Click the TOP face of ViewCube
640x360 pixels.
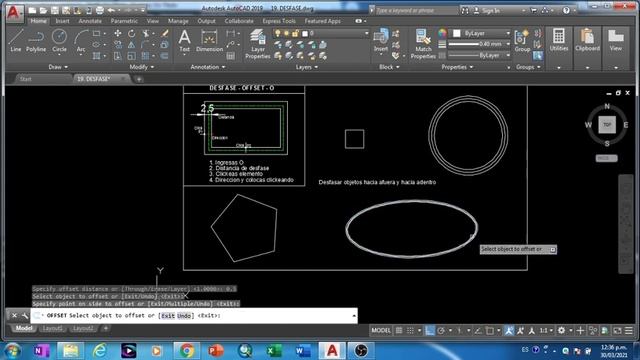click(x=607, y=125)
